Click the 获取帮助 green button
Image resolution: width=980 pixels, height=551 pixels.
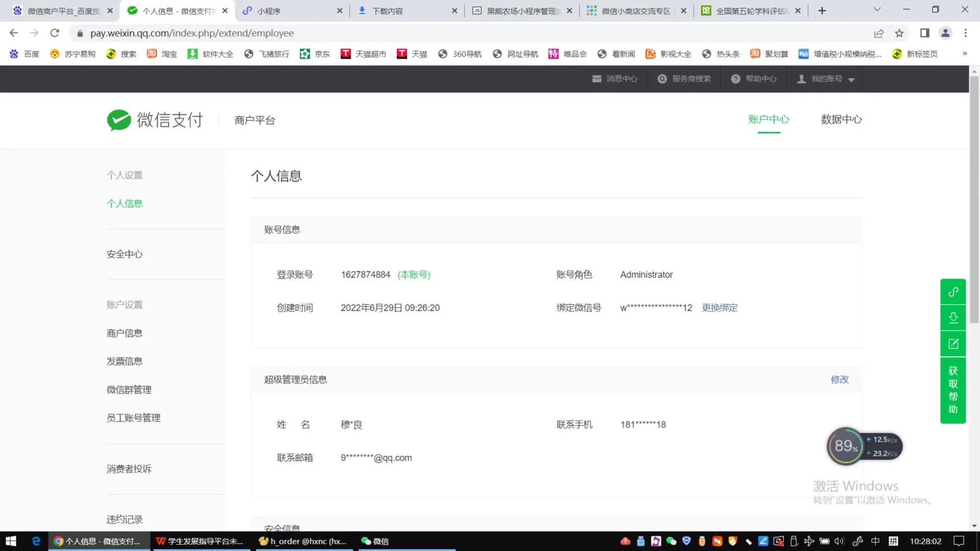point(953,390)
